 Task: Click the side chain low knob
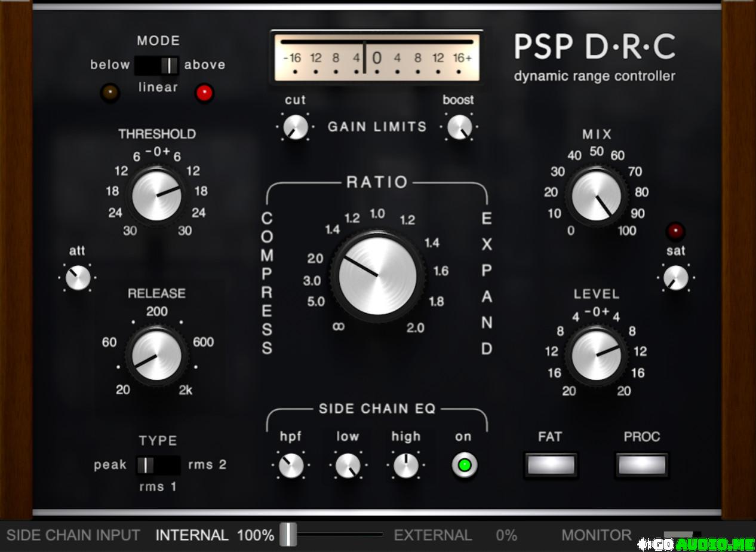tap(348, 465)
